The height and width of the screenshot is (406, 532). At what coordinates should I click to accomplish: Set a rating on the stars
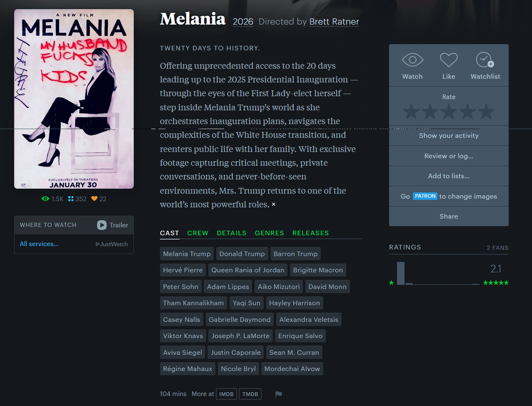coord(449,112)
